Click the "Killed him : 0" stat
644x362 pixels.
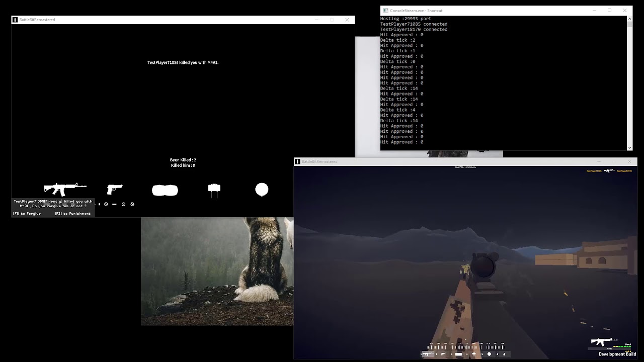tap(183, 165)
